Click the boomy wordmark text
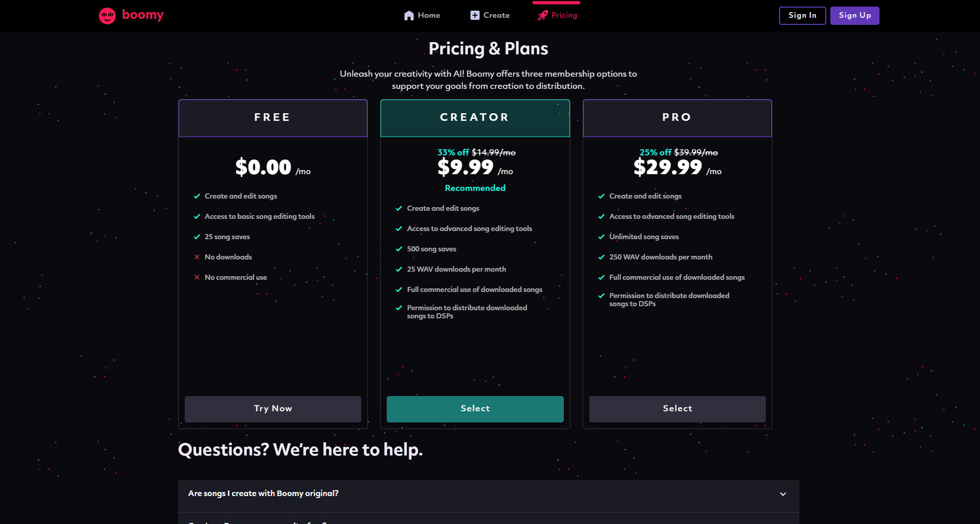Image resolution: width=980 pixels, height=524 pixels. 143,15
